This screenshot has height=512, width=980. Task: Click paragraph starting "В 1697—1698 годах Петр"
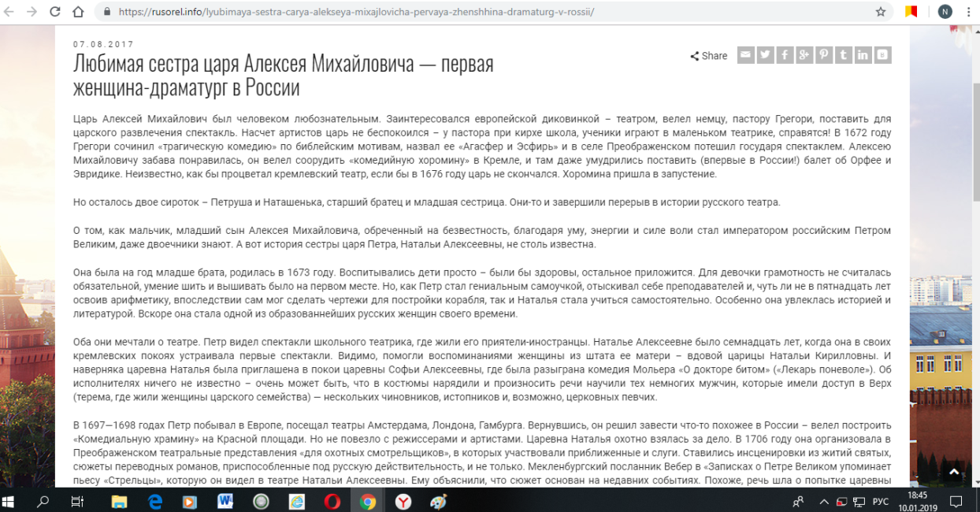[482, 453]
